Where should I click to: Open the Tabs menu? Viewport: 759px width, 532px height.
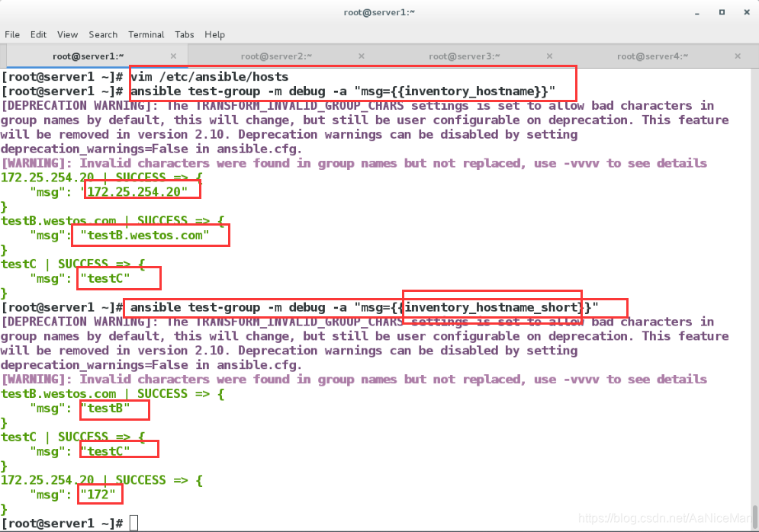(185, 35)
